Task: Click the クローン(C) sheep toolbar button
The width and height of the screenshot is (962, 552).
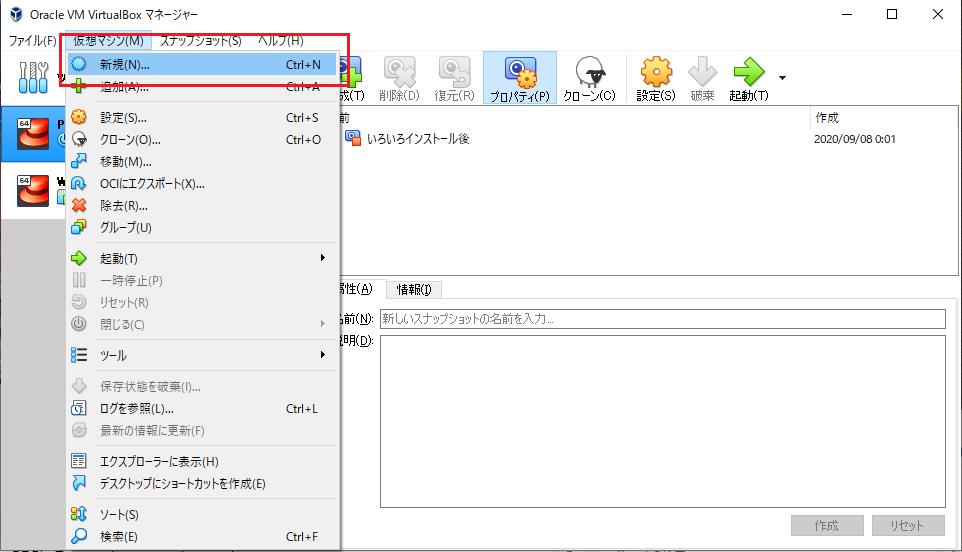Action: (x=590, y=78)
